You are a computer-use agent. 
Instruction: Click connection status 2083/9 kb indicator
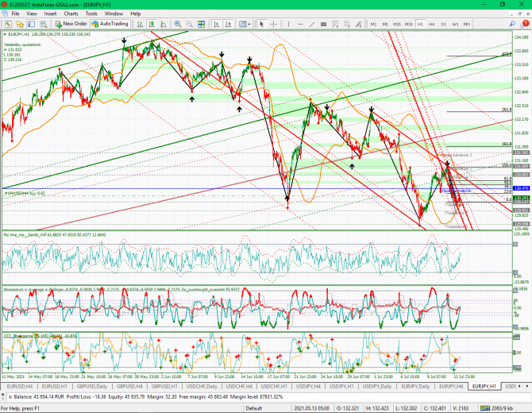coord(495,408)
